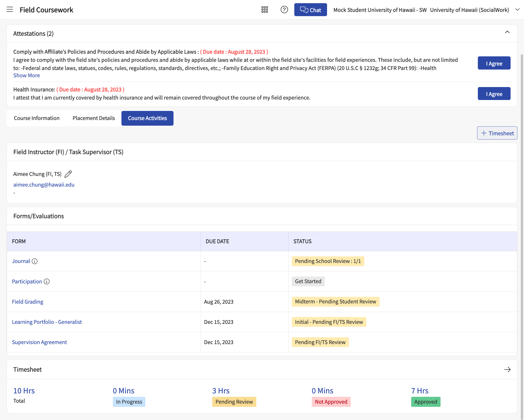The image size is (524, 420).
Task: Open the Participation form
Action: tap(27, 281)
